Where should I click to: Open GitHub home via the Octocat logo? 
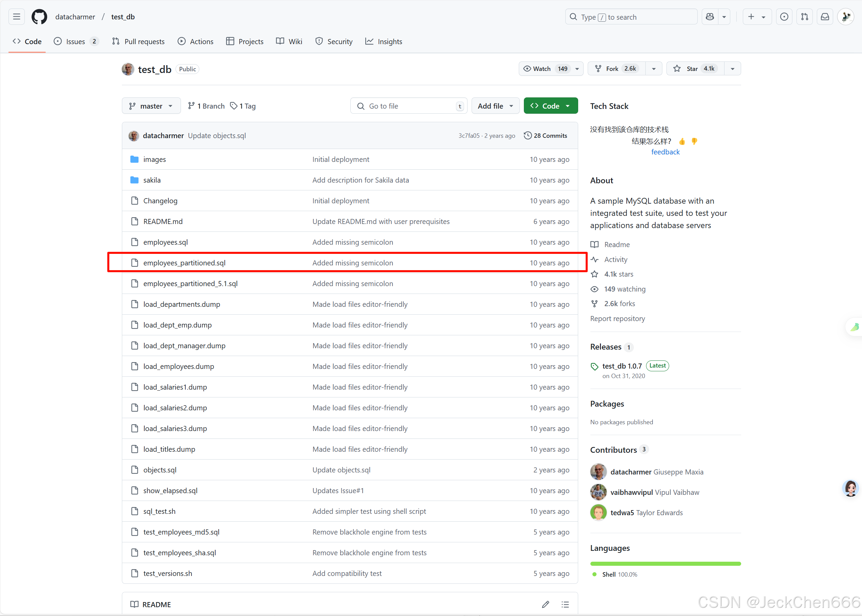pyautogui.click(x=39, y=16)
